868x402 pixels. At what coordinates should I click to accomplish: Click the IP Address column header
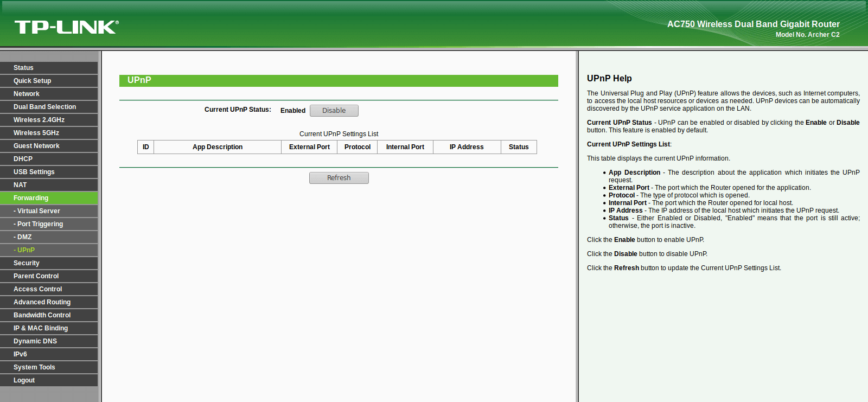(467, 147)
